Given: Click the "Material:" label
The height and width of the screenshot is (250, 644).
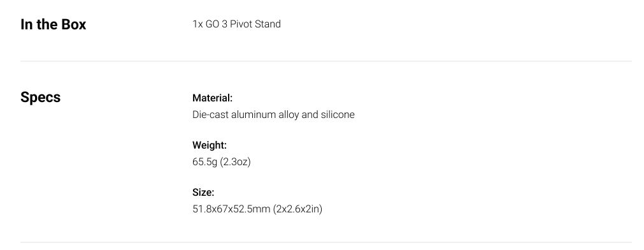Looking at the screenshot, I should pyautogui.click(x=212, y=98).
